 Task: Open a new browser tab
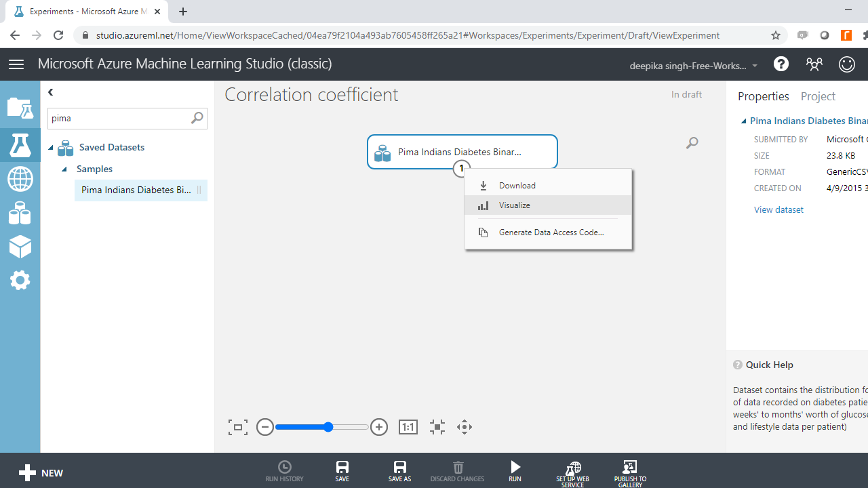(x=183, y=12)
